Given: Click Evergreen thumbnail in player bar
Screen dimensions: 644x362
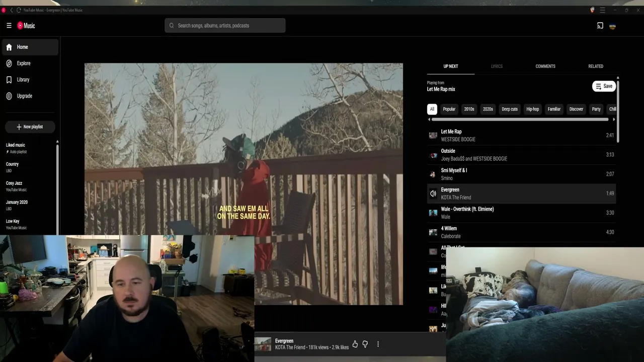Looking at the screenshot, I should click(263, 344).
